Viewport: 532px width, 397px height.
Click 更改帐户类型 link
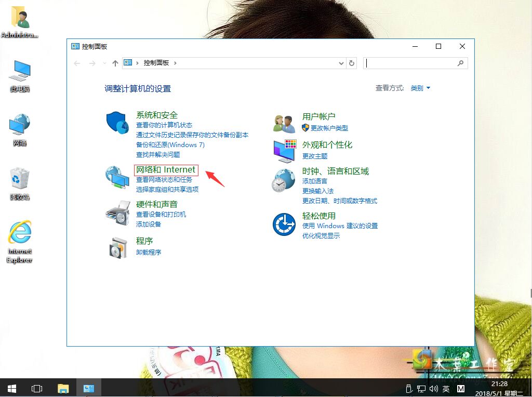[x=329, y=128]
